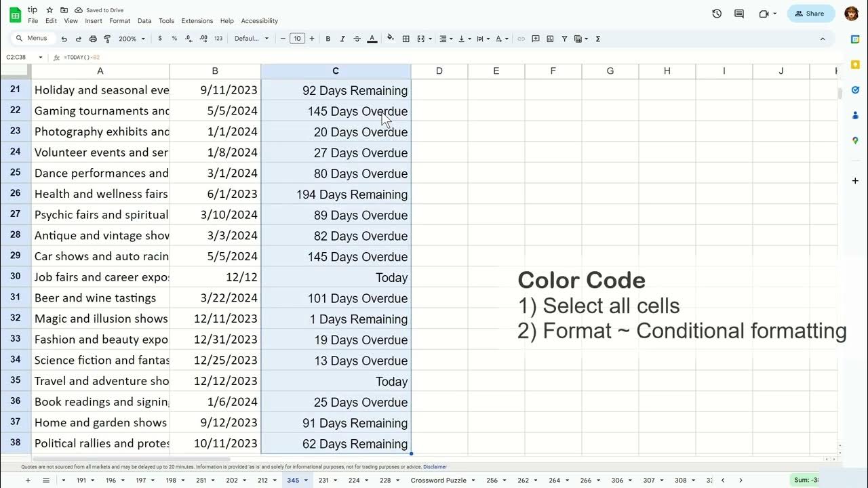The image size is (868, 488).
Task: Select the fill color tool
Action: tap(391, 39)
